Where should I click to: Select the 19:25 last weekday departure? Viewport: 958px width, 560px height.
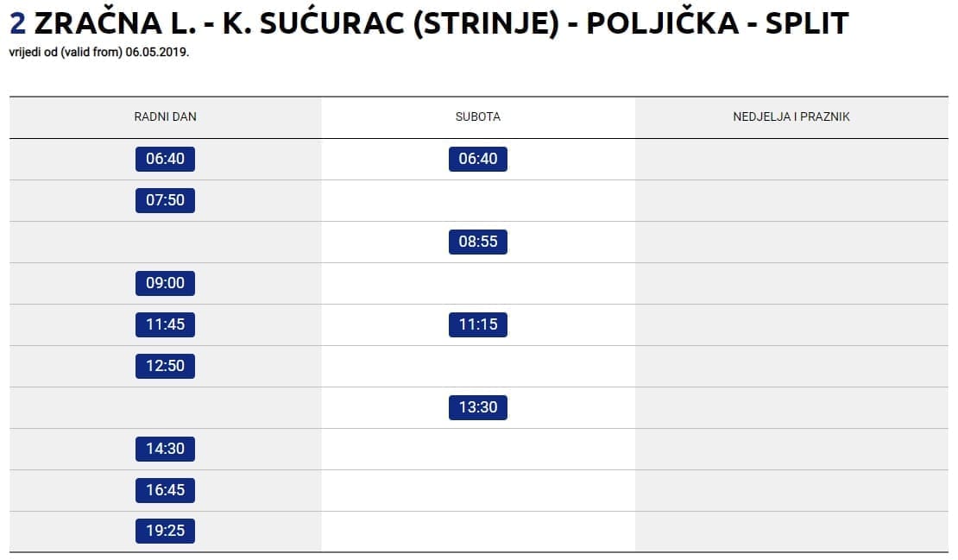click(x=165, y=531)
